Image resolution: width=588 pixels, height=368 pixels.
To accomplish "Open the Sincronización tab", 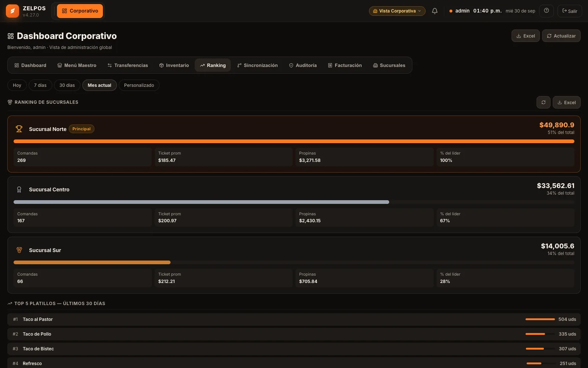I will click(257, 65).
